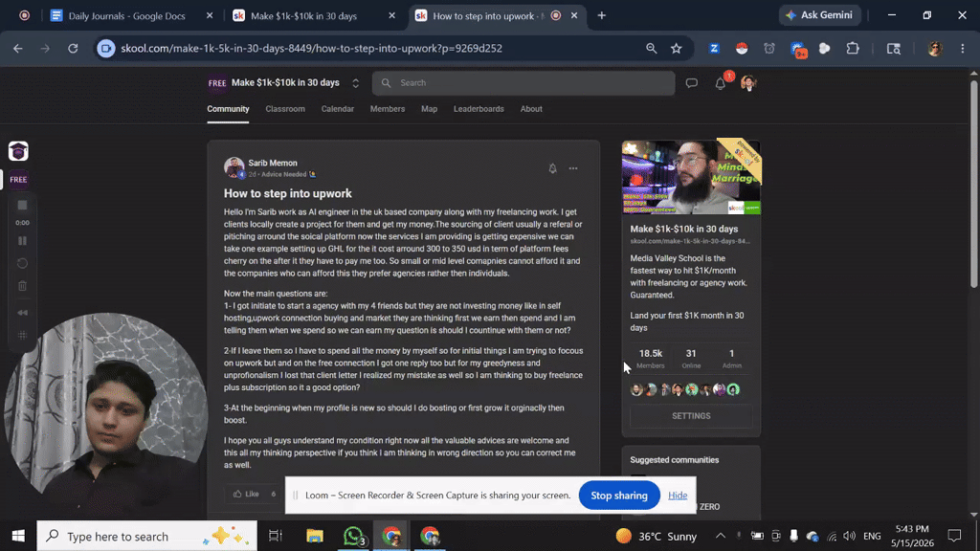Click the Loom stop recording square icon
The width and height of the screenshot is (980, 551).
click(x=23, y=205)
